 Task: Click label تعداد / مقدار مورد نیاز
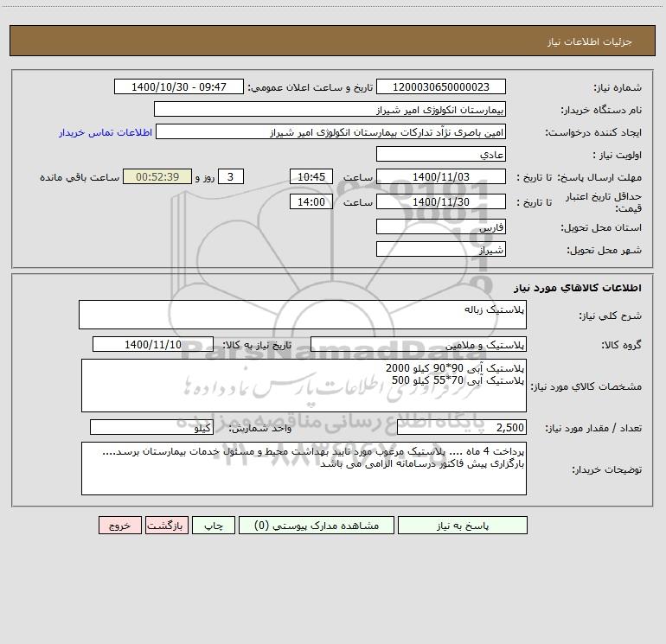coord(593,429)
